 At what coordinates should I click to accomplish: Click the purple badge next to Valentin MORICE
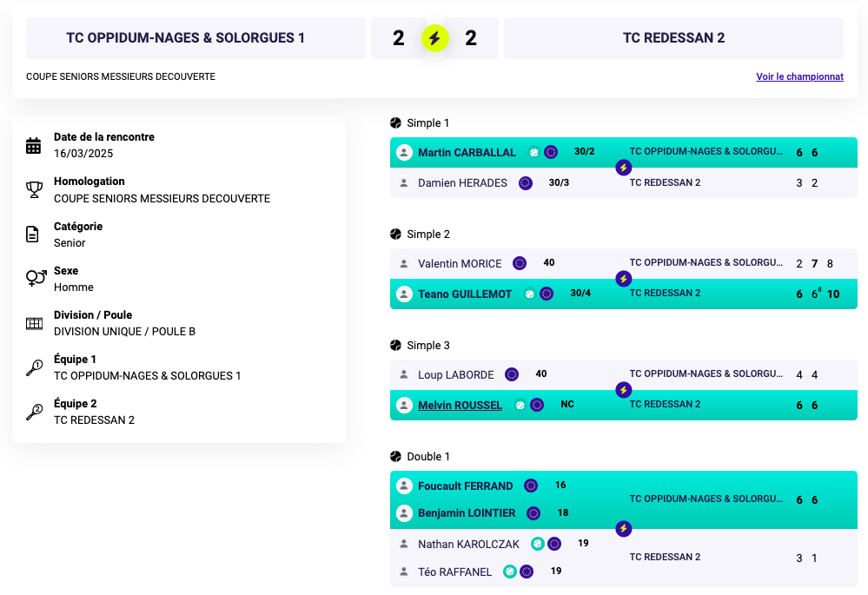click(520, 263)
